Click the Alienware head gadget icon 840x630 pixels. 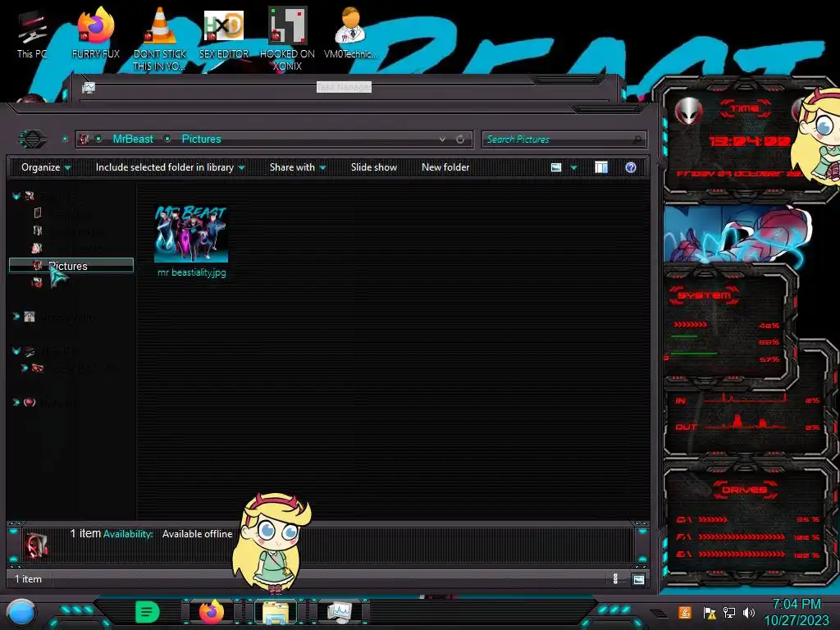tap(688, 112)
